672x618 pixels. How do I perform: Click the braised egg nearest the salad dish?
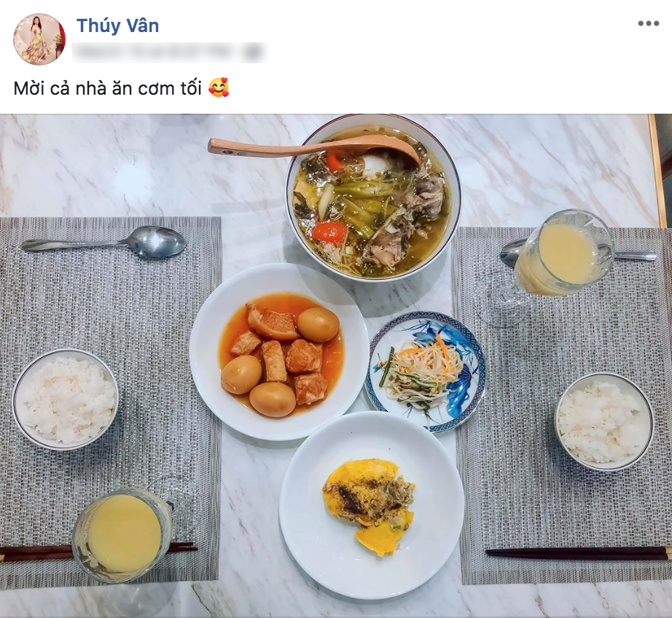click(x=319, y=324)
